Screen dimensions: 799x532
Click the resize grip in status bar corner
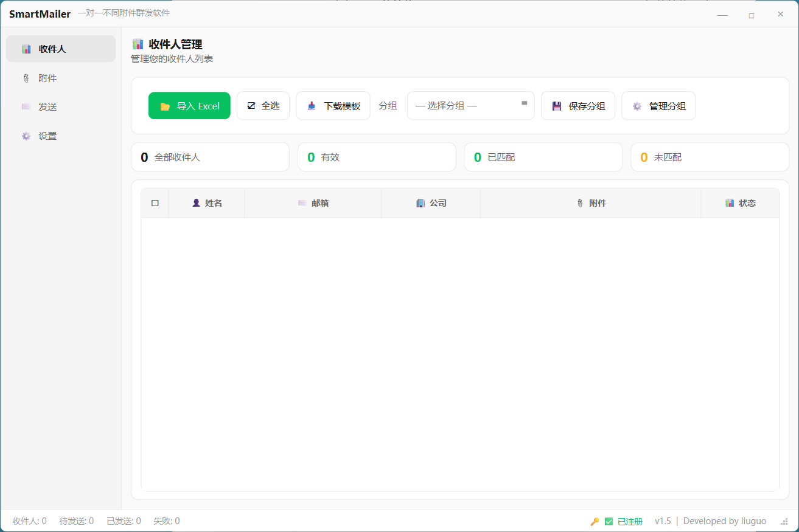784,522
